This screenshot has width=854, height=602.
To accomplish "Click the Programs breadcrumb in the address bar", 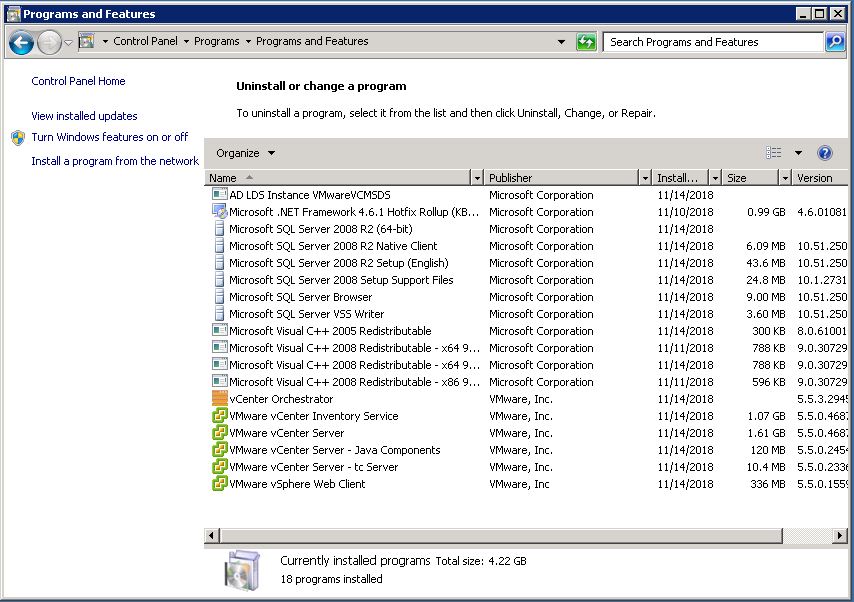I will pos(217,42).
